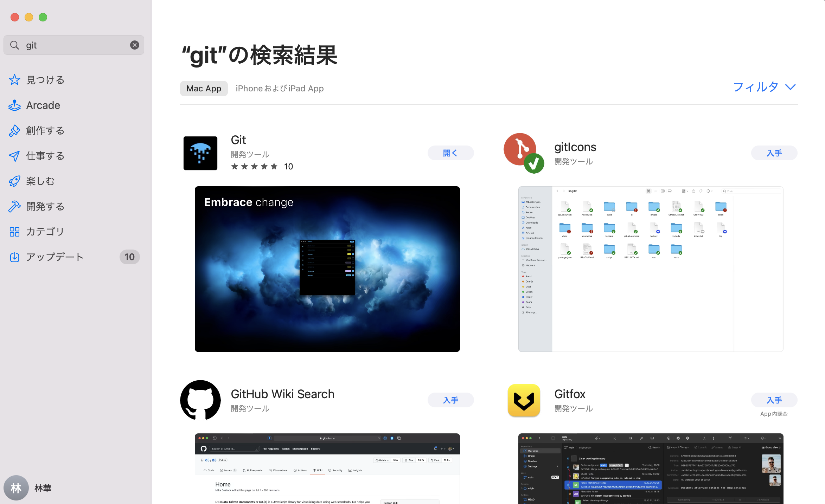Click 開発ツール under Gitfox
This screenshot has width=825, height=504.
tap(574, 408)
